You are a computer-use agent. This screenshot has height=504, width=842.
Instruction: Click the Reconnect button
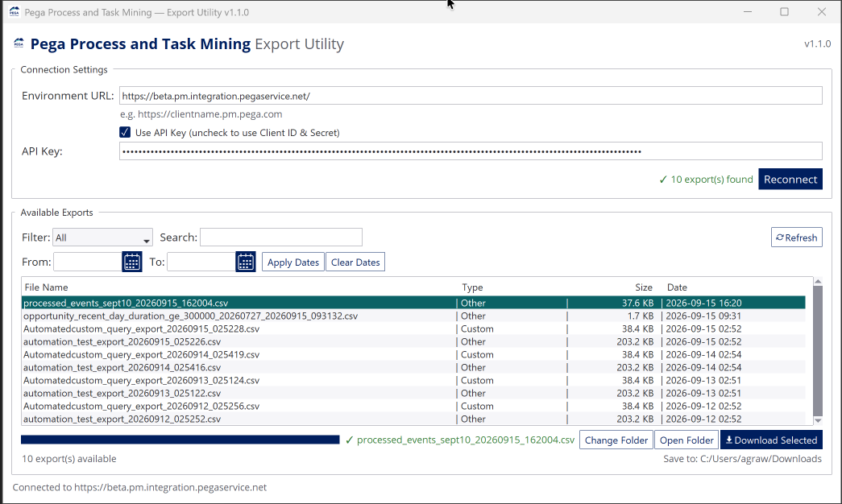click(x=790, y=180)
